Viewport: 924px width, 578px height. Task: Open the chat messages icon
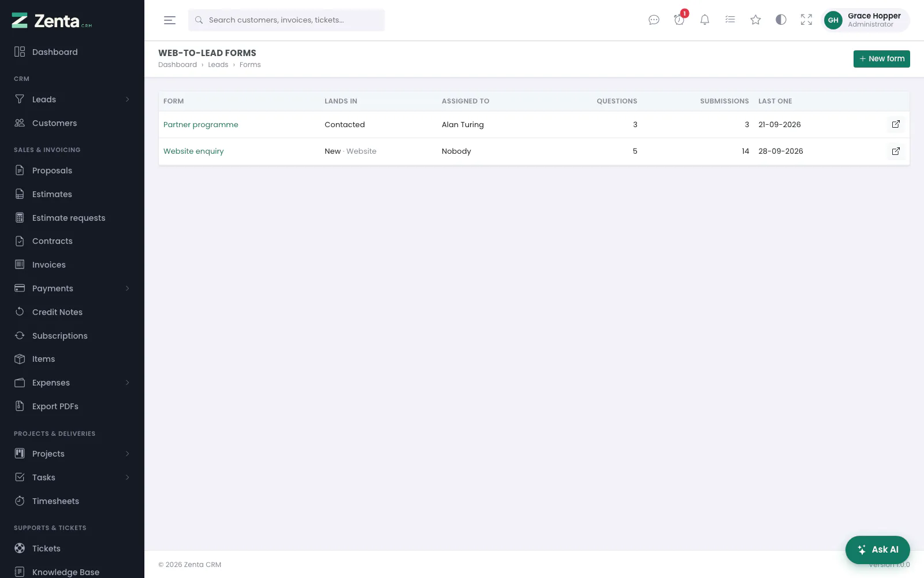pos(654,20)
